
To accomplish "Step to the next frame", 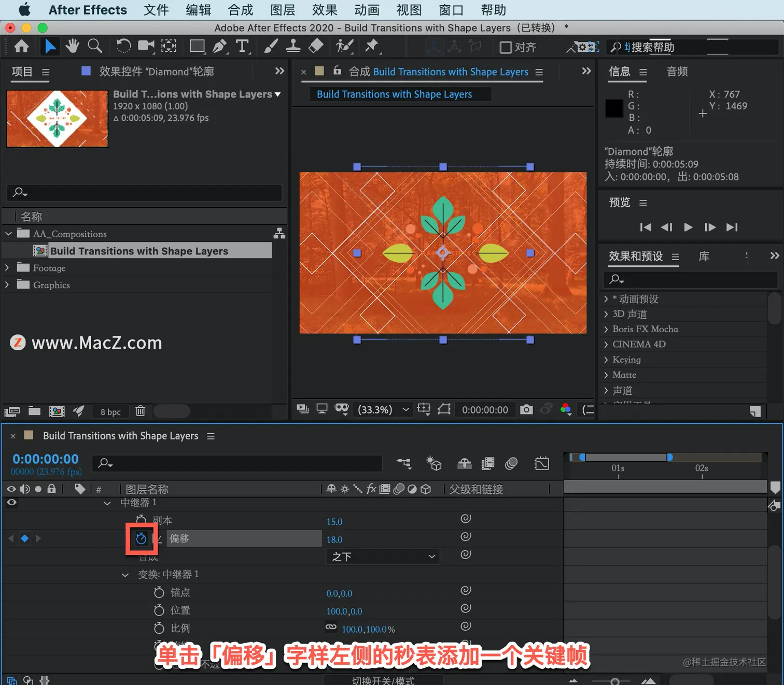I will tap(710, 227).
